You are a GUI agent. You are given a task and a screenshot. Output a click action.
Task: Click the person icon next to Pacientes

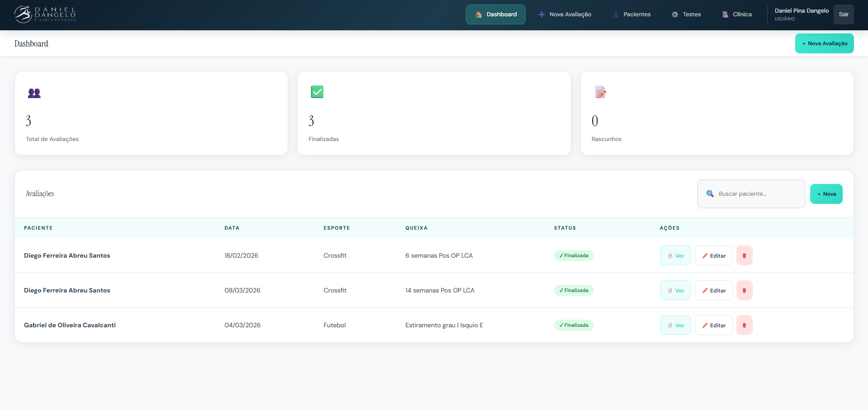(616, 14)
